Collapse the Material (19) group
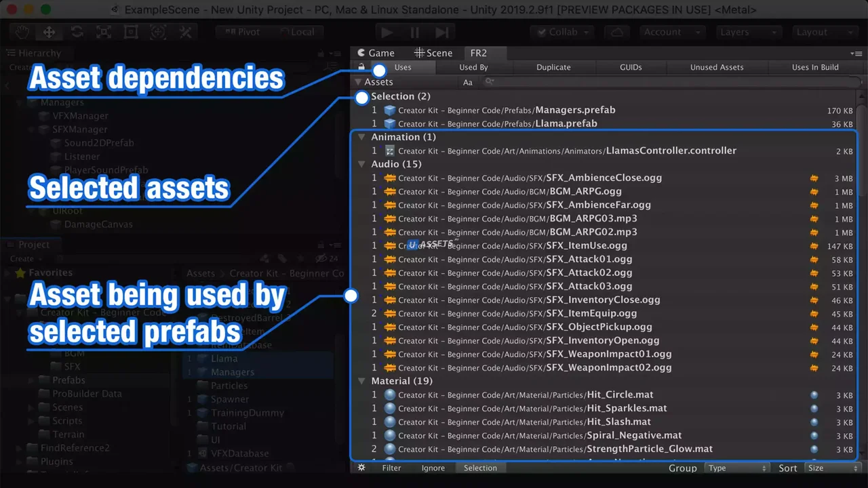 point(362,381)
